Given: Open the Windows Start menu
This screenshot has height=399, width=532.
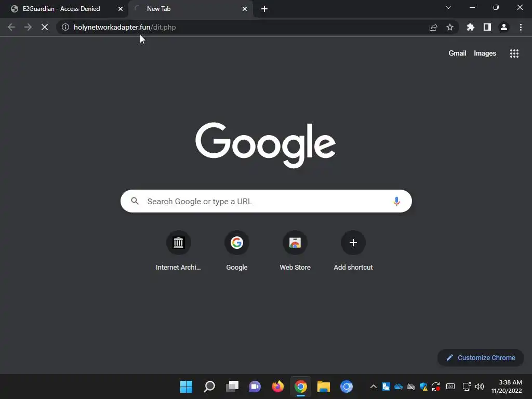Looking at the screenshot, I should (x=187, y=387).
